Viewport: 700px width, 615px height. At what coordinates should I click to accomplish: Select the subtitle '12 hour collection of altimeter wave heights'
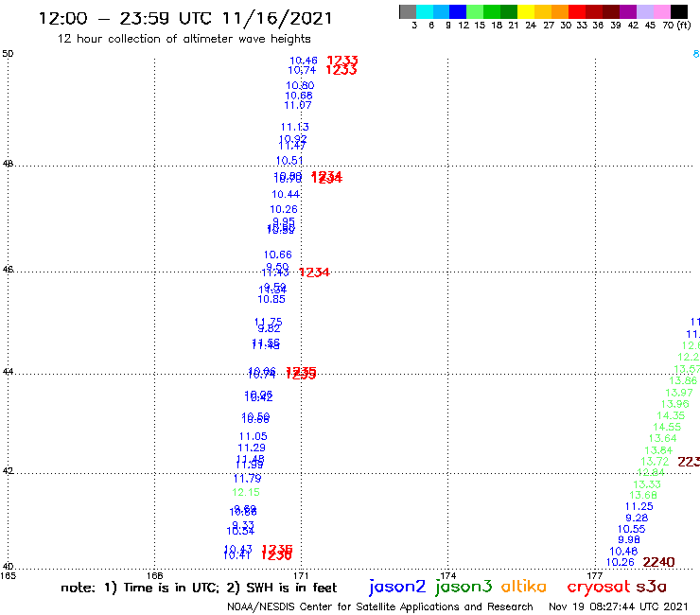pos(184,40)
